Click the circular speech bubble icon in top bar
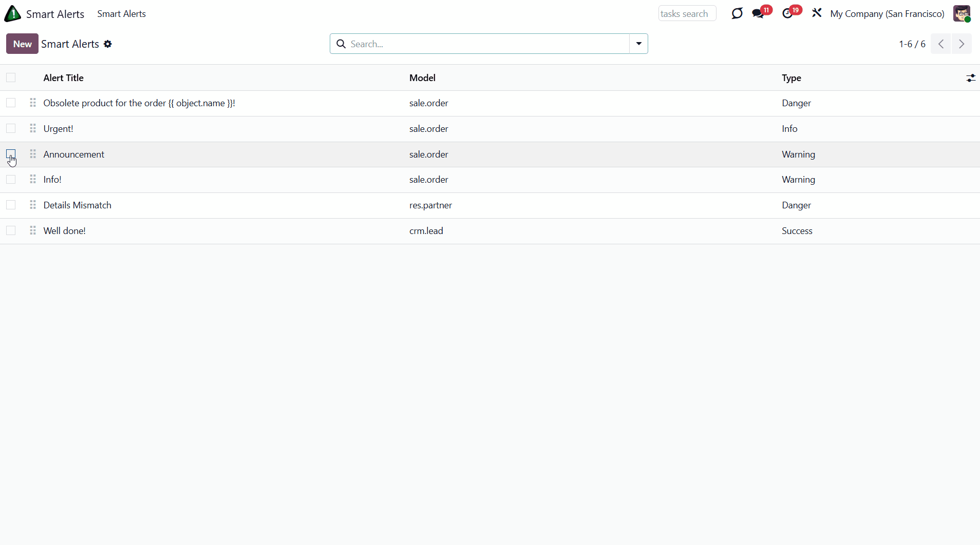This screenshot has width=980, height=545. [737, 14]
